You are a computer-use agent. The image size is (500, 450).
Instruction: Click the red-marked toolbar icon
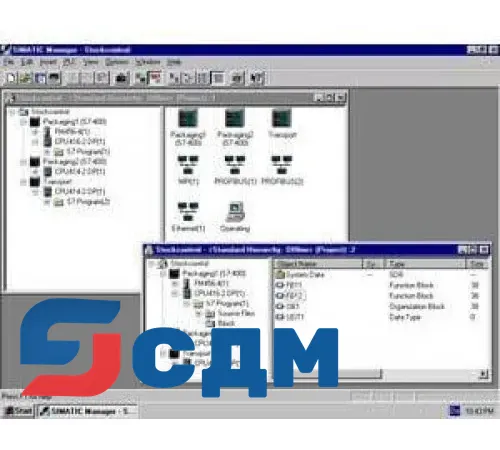(x=155, y=78)
